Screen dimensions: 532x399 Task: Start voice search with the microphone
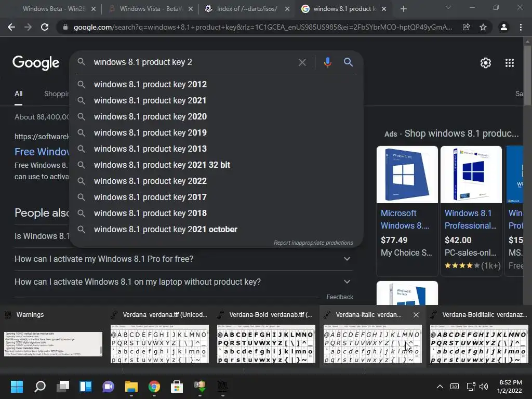tap(327, 62)
